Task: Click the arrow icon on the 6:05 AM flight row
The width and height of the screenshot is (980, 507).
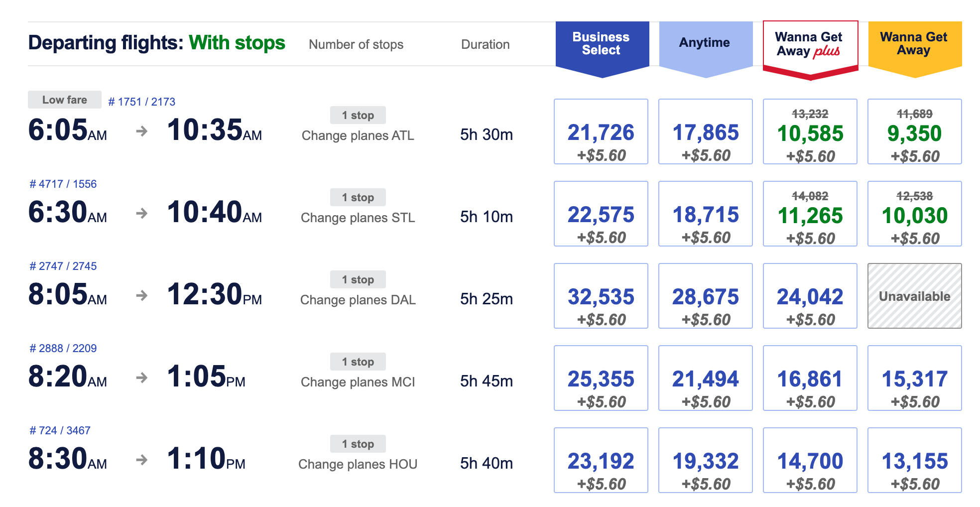Action: [x=142, y=131]
